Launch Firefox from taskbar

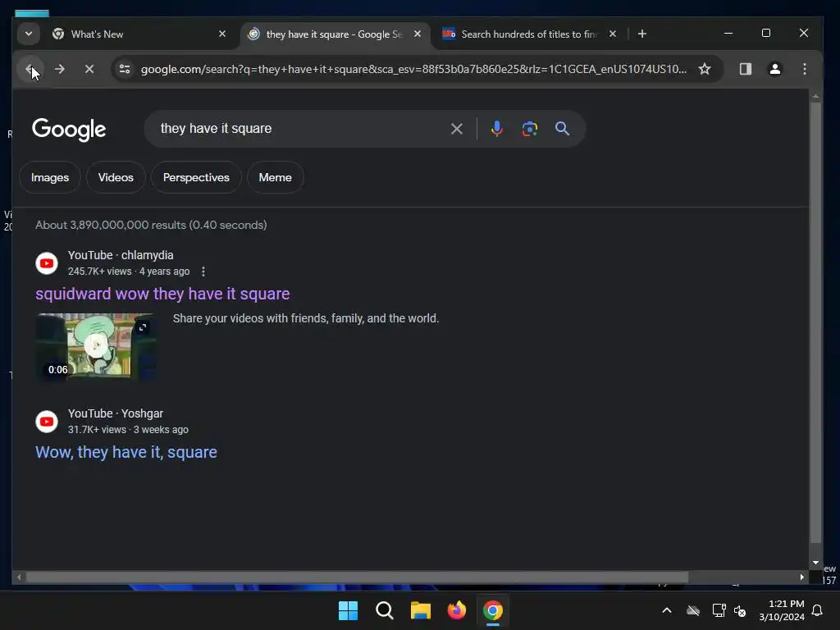coord(456,610)
